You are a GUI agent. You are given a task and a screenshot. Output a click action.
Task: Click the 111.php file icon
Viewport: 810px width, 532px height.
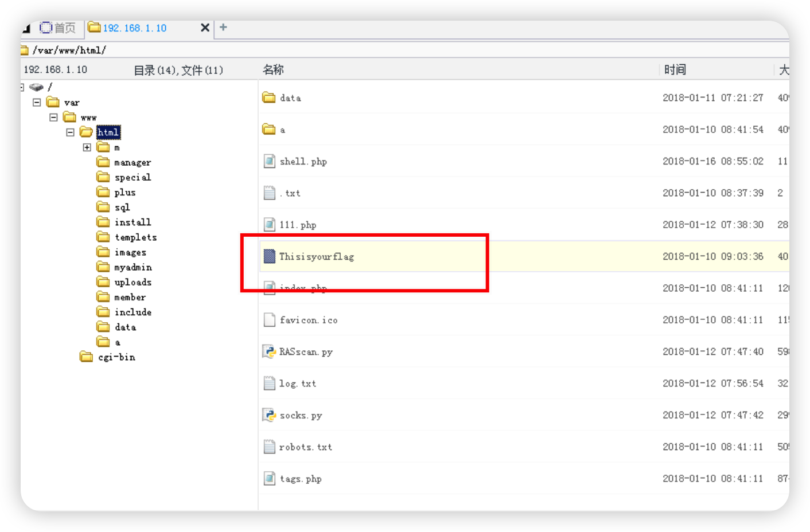[269, 224]
